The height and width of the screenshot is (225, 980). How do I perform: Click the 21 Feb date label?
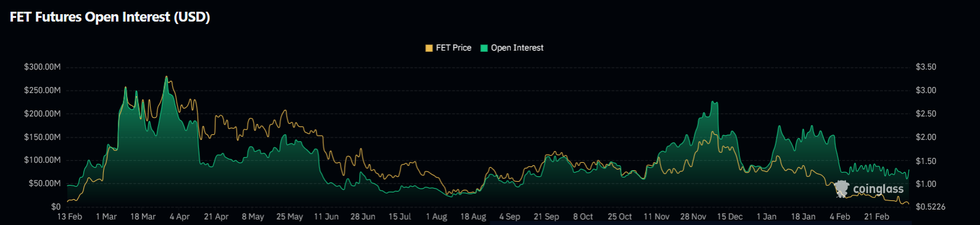point(877,216)
